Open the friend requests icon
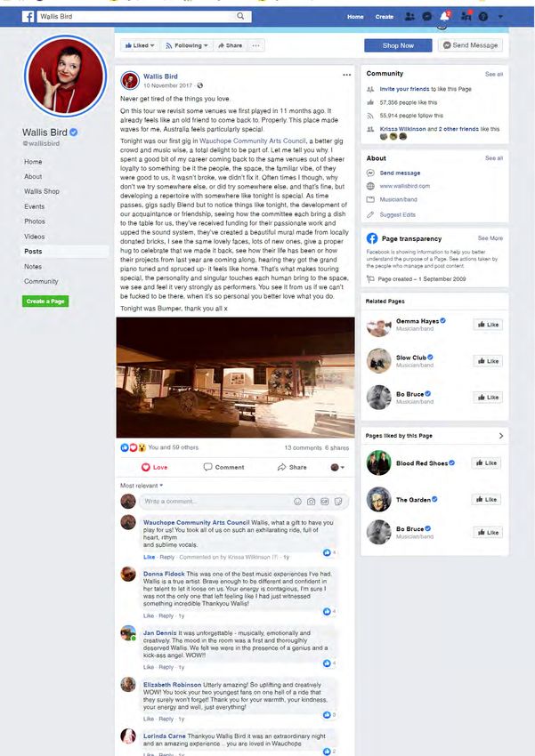 pos(409,16)
